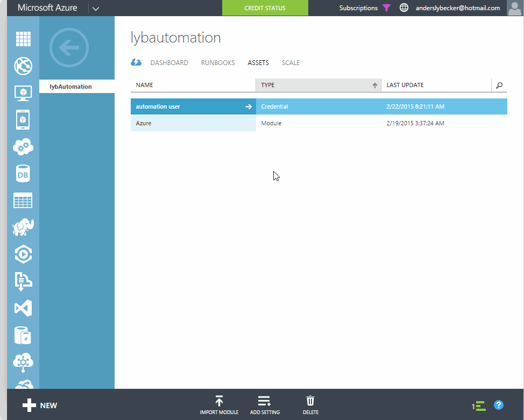The height and width of the screenshot is (420, 524).
Task: Select the Azure module row
Action: pos(193,123)
